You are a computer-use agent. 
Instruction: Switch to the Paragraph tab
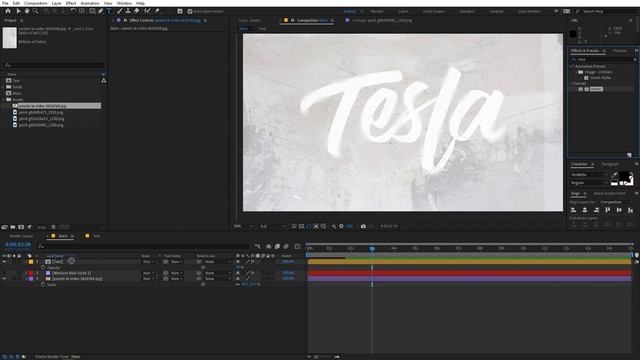click(x=610, y=164)
